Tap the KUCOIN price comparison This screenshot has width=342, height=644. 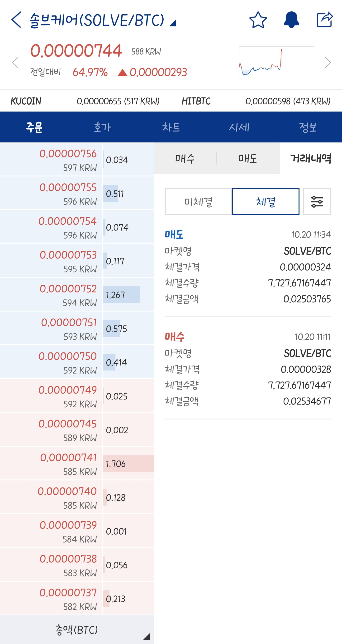(x=85, y=101)
